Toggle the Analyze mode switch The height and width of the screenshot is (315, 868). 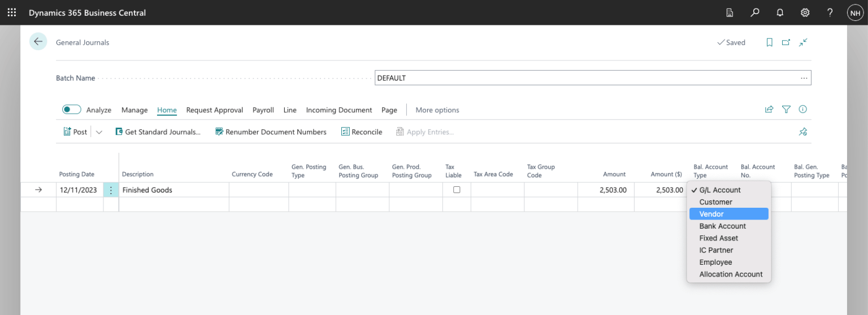[72, 110]
